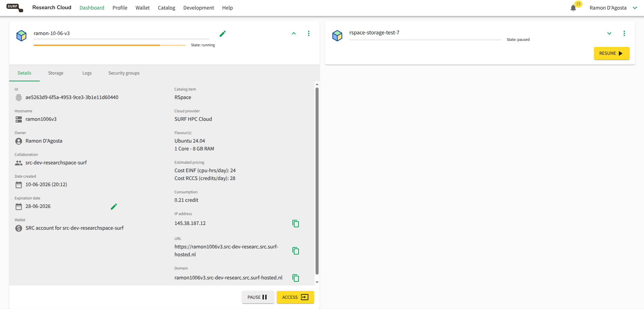Open the Help menu
Image resolution: width=644 pixels, height=309 pixels.
coord(227,8)
